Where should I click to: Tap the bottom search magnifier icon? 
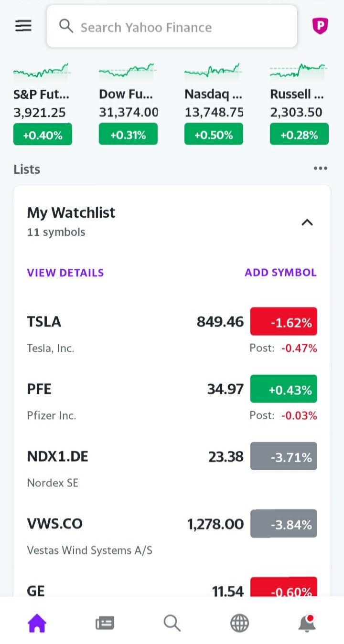coord(172,623)
